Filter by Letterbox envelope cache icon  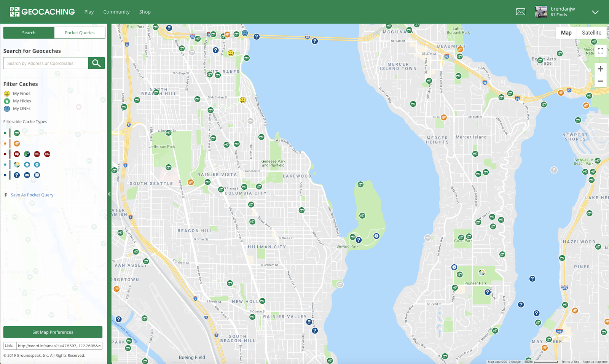(x=27, y=175)
